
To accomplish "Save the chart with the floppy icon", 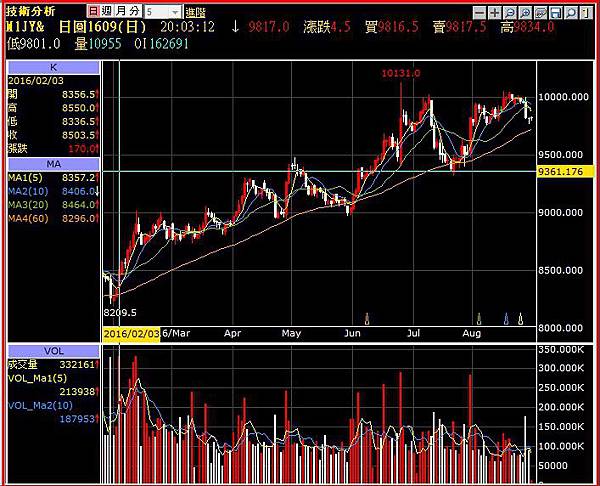I will coord(555,12).
